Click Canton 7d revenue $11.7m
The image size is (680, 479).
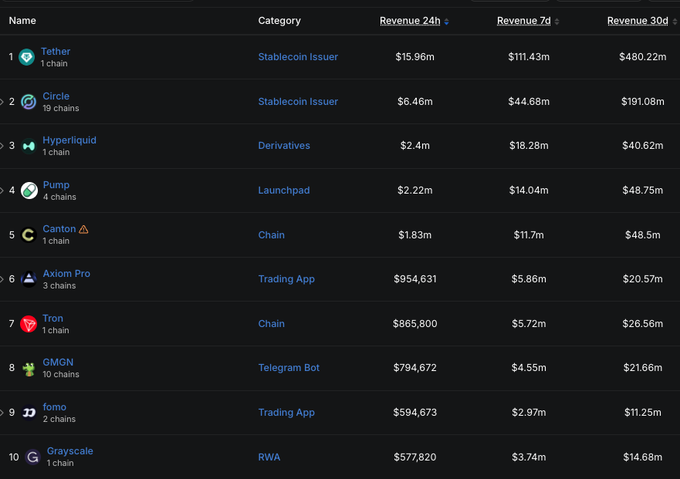click(529, 235)
